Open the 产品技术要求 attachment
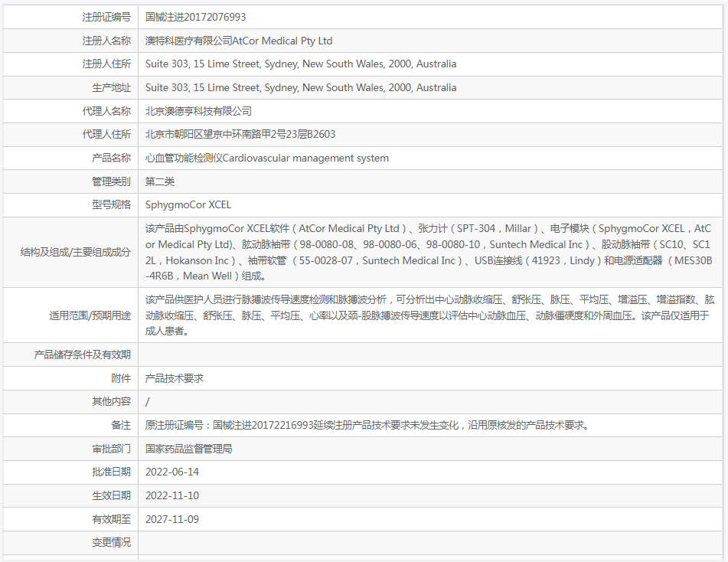Screen dimensions: 728x562 (x=175, y=378)
